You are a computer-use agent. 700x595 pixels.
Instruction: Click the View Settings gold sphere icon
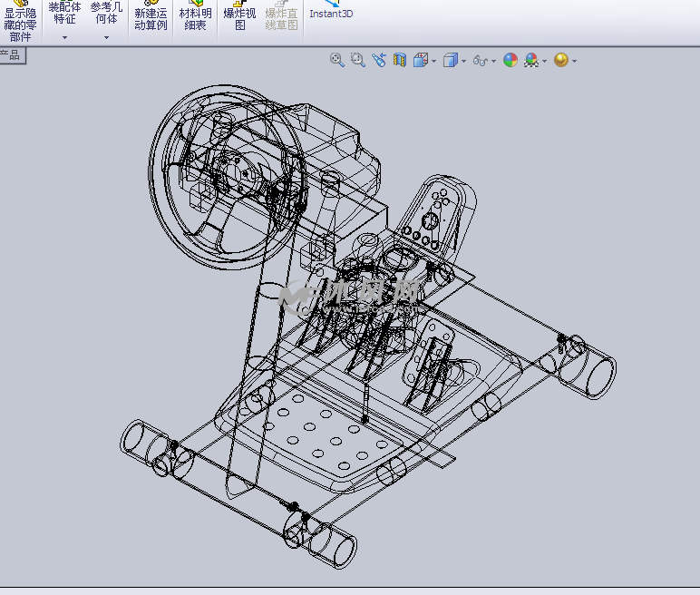click(561, 60)
